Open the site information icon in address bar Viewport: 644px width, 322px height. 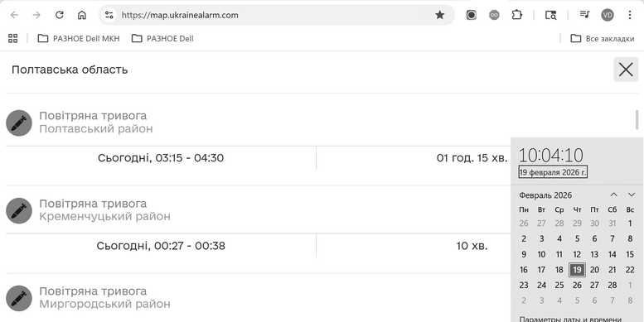pyautogui.click(x=109, y=15)
